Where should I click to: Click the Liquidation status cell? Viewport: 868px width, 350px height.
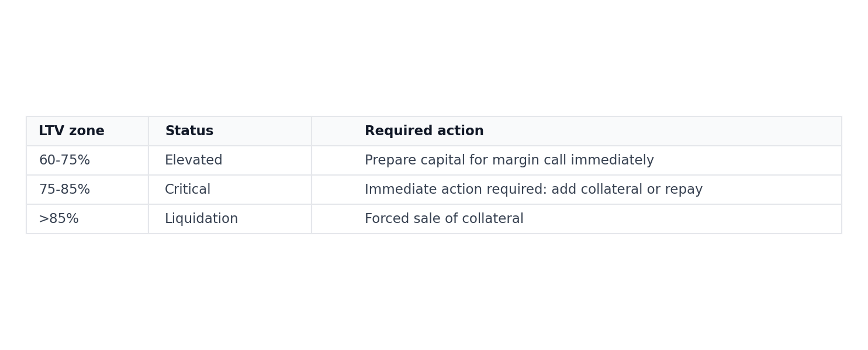(x=201, y=219)
